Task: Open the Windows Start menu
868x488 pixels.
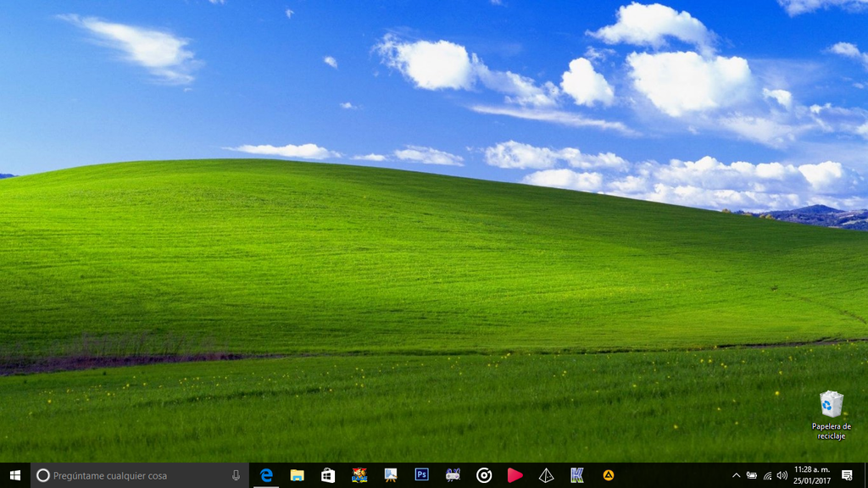Action: coord(15,475)
